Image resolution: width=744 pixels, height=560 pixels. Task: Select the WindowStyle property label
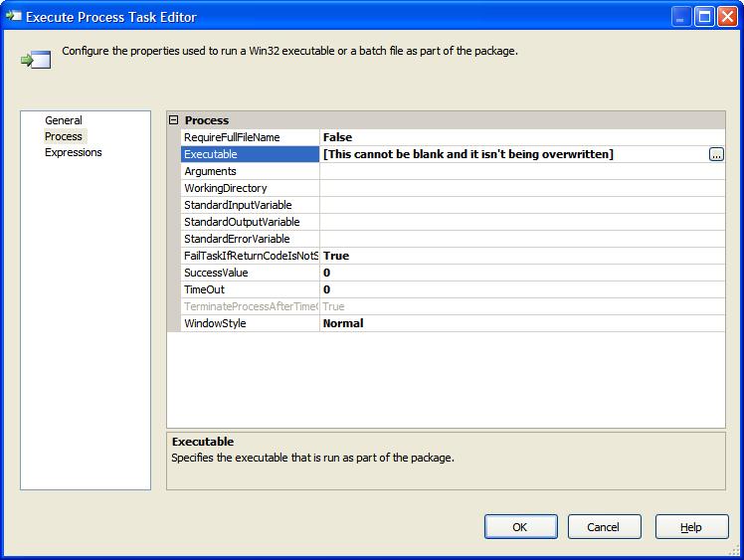250,323
